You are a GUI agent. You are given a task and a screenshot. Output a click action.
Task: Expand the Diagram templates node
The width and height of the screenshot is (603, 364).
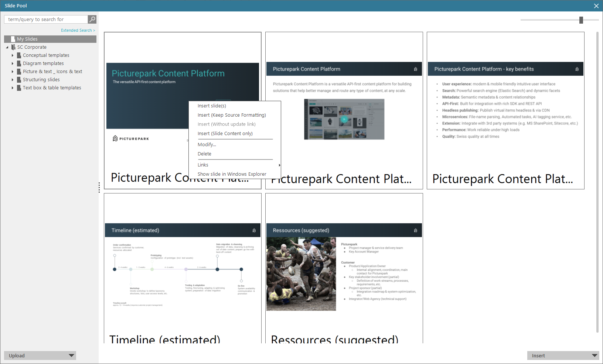click(13, 63)
